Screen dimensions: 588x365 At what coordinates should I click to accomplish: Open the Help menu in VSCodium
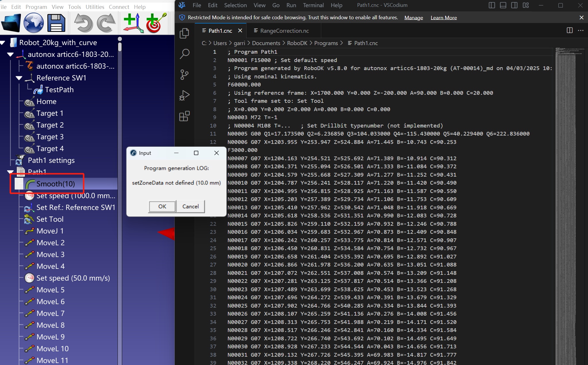point(336,5)
